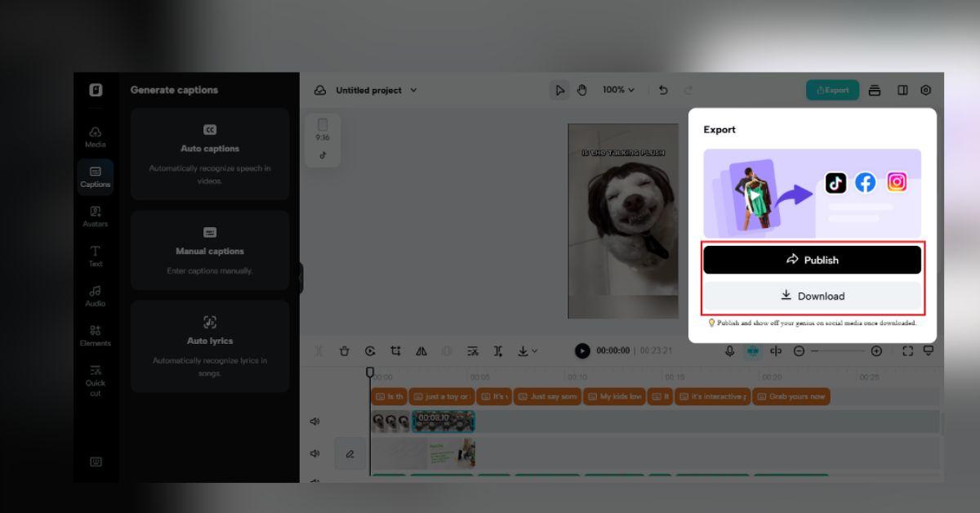Select the crop tool in timeline toolbar
This screenshot has height=513, width=980.
click(396, 351)
